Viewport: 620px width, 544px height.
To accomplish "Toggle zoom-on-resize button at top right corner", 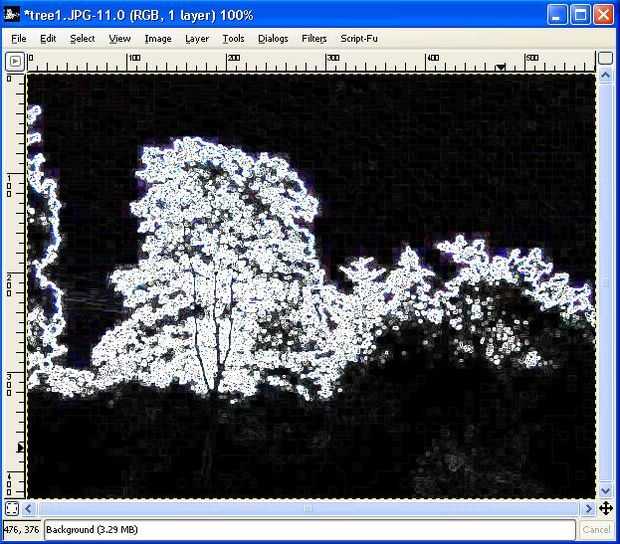I will click(605, 59).
